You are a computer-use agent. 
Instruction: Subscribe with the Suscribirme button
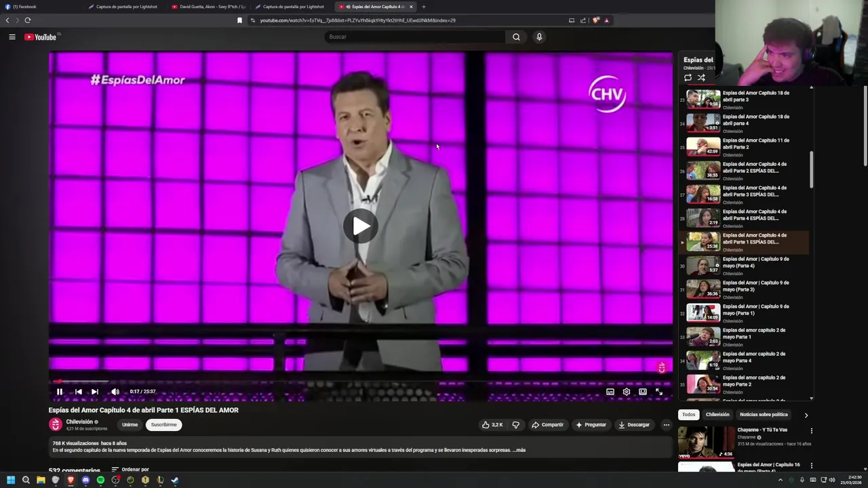(x=163, y=425)
